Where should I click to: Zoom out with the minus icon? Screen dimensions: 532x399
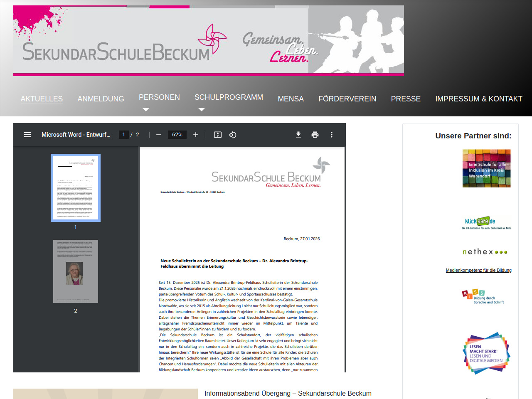159,135
